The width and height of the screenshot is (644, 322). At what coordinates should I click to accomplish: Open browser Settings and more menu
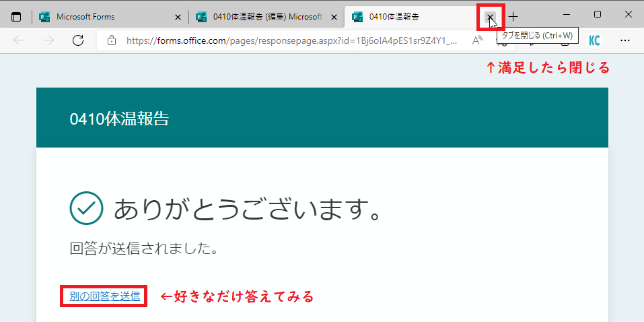[x=624, y=40]
